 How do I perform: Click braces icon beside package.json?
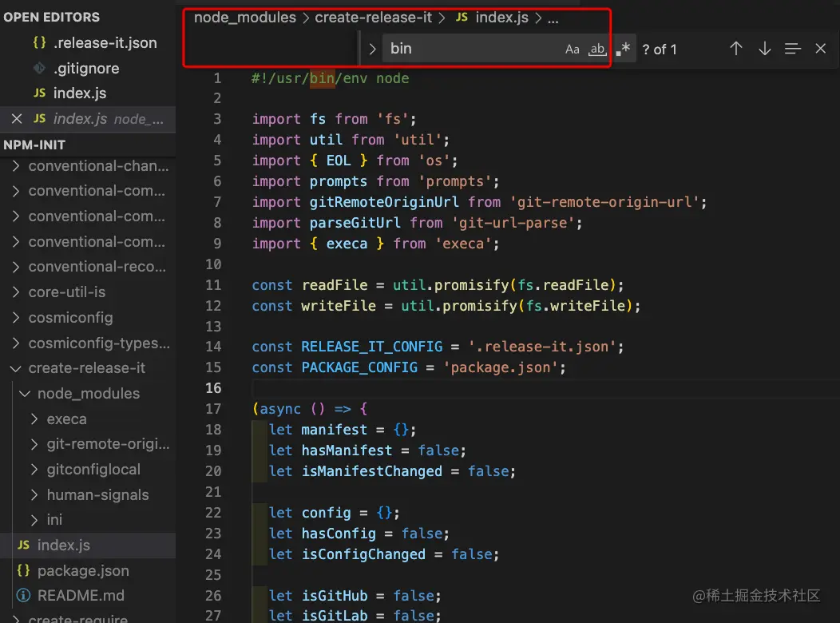(x=24, y=571)
